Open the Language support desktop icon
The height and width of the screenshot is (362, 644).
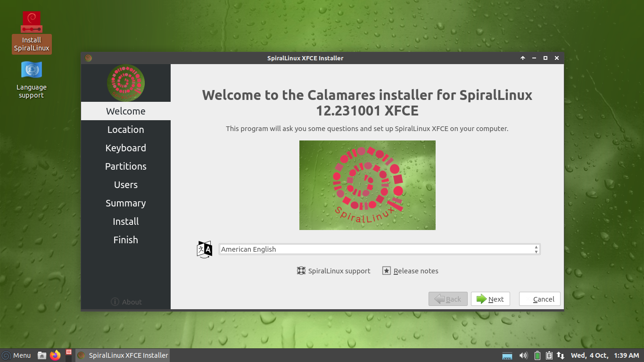pos(32,80)
